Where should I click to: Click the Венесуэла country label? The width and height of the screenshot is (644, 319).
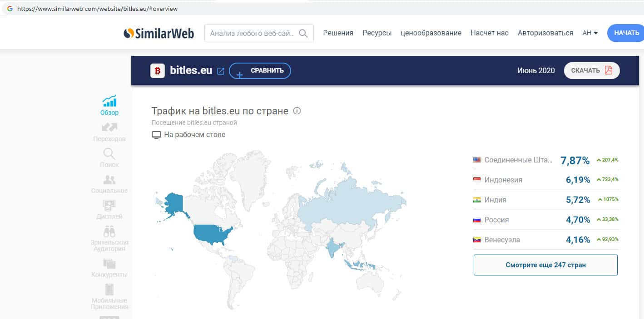pyautogui.click(x=502, y=240)
